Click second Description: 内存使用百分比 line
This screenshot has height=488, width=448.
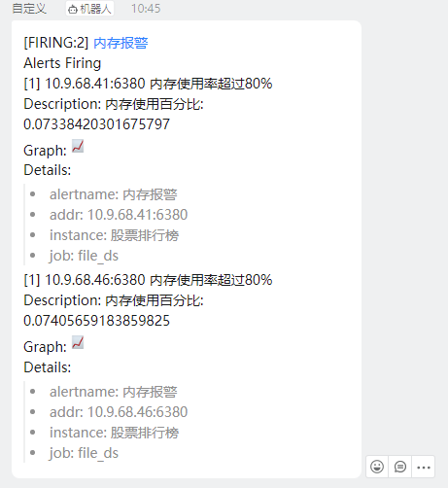click(x=114, y=300)
